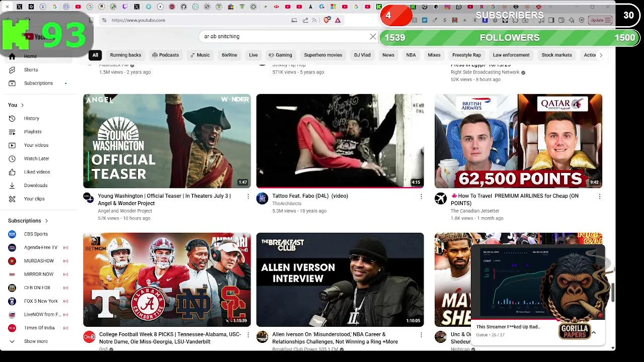Go to CFB ON FOX subscription

tap(38, 288)
